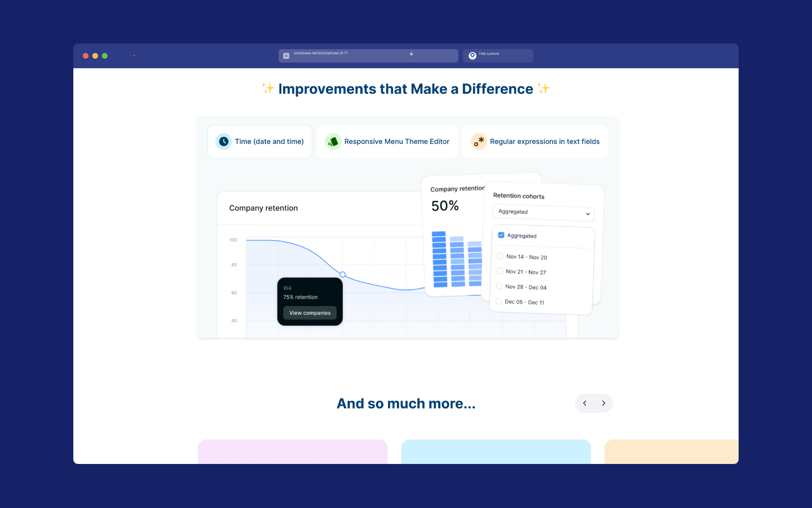This screenshot has width=812, height=508.
Task: Click the regular expressions asterisk icon
Action: [479, 142]
